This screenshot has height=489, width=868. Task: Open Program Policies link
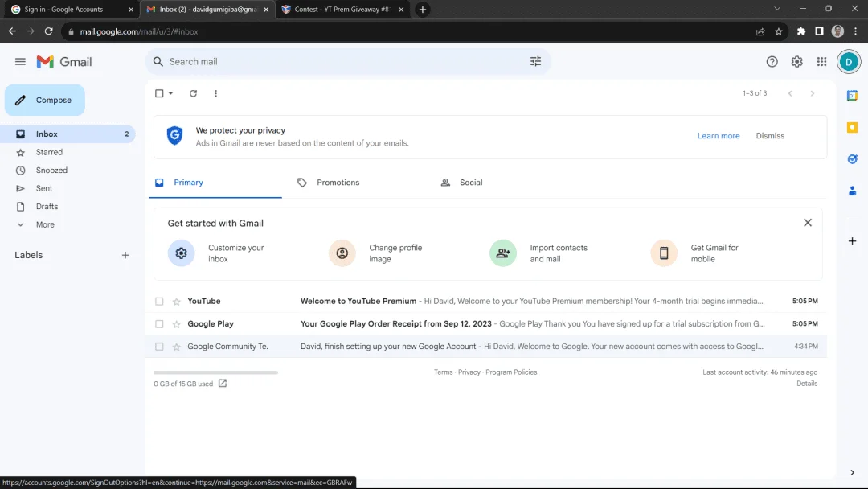511,372
